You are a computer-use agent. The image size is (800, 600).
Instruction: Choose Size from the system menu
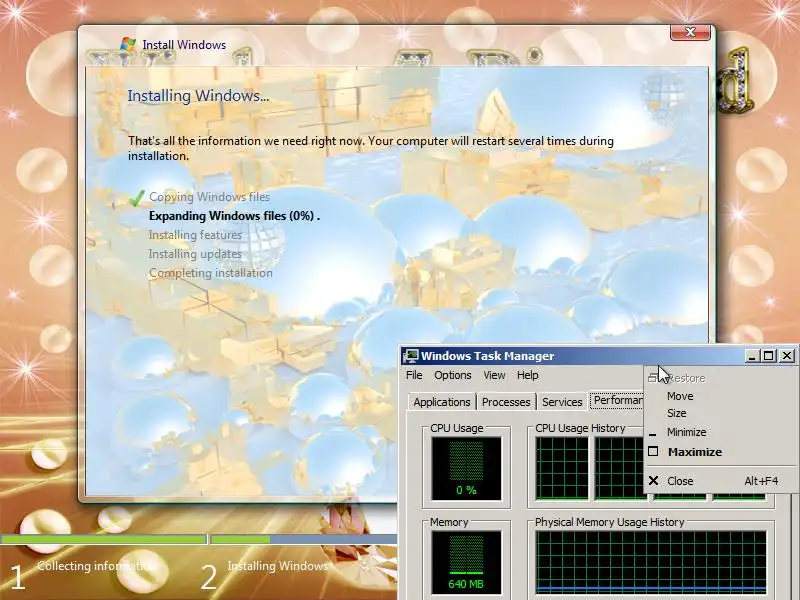click(x=720, y=413)
